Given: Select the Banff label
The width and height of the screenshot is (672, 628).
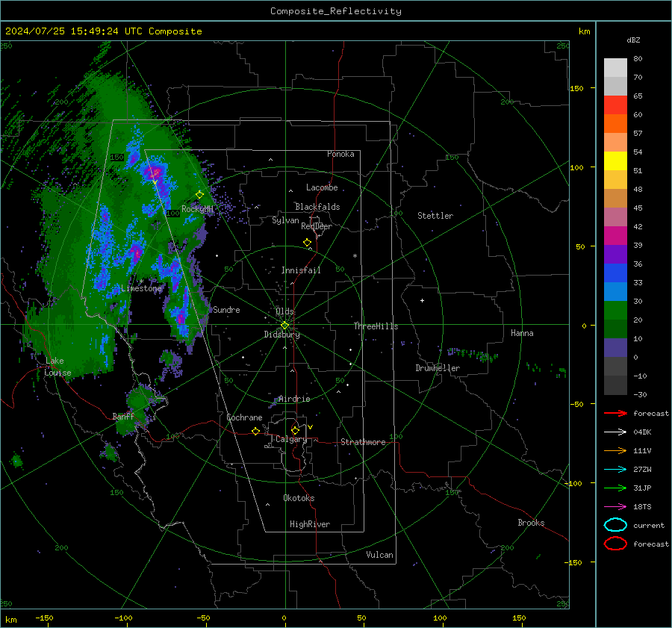Looking at the screenshot, I should [123, 416].
